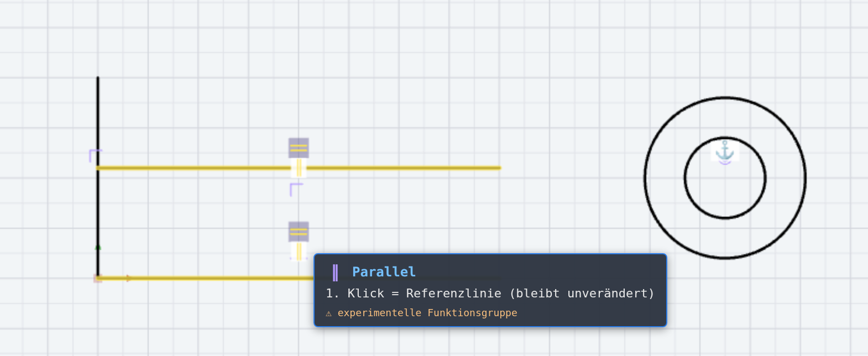Viewport: 868px width, 356px height.
Task: Click the sketch origin point square
Action: pos(98,279)
